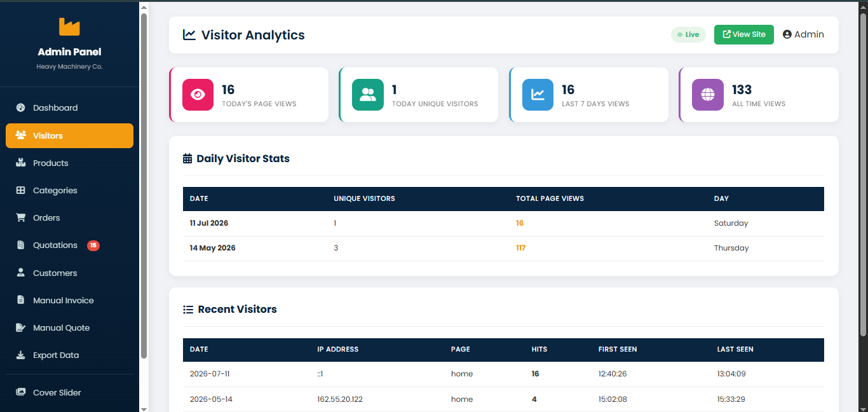Click the purple globe icon for all time views
Screen dimensions: 868x412
click(708, 95)
